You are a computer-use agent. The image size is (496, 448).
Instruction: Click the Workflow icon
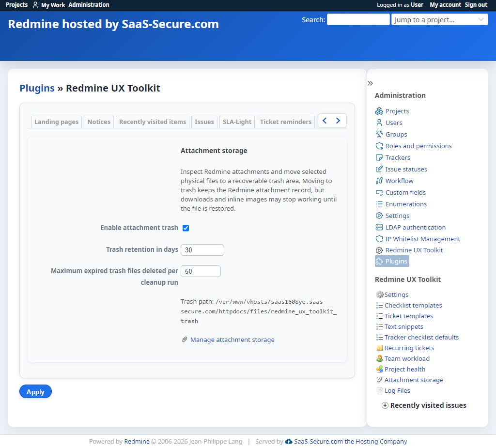pyautogui.click(x=379, y=181)
